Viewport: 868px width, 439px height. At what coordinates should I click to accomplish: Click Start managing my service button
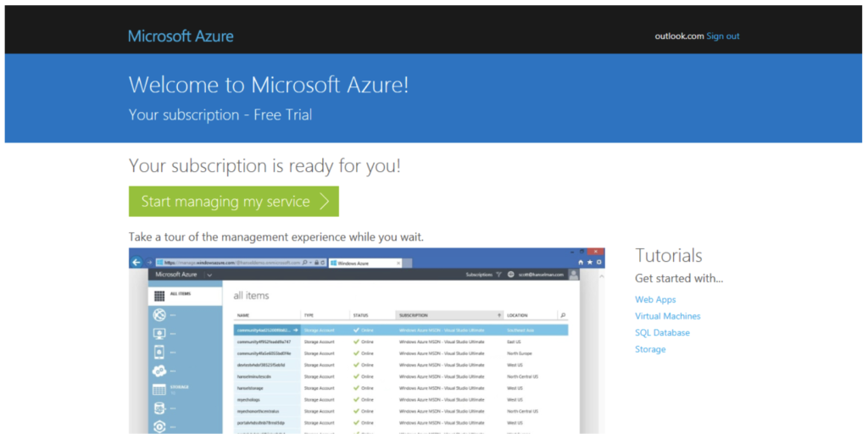pos(234,201)
